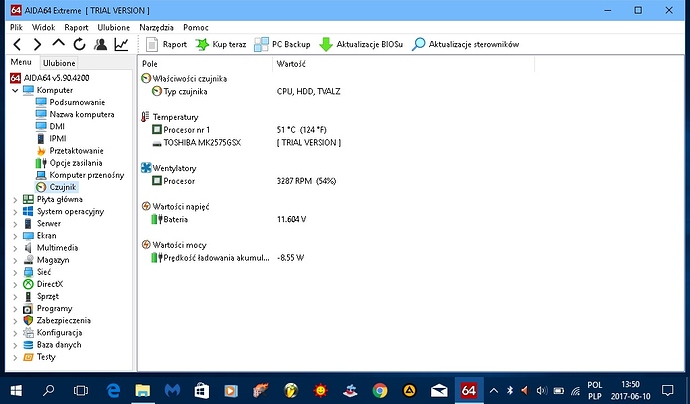Select the Procesor nr 1 temperature row
The image size is (690, 404).
(336, 130)
